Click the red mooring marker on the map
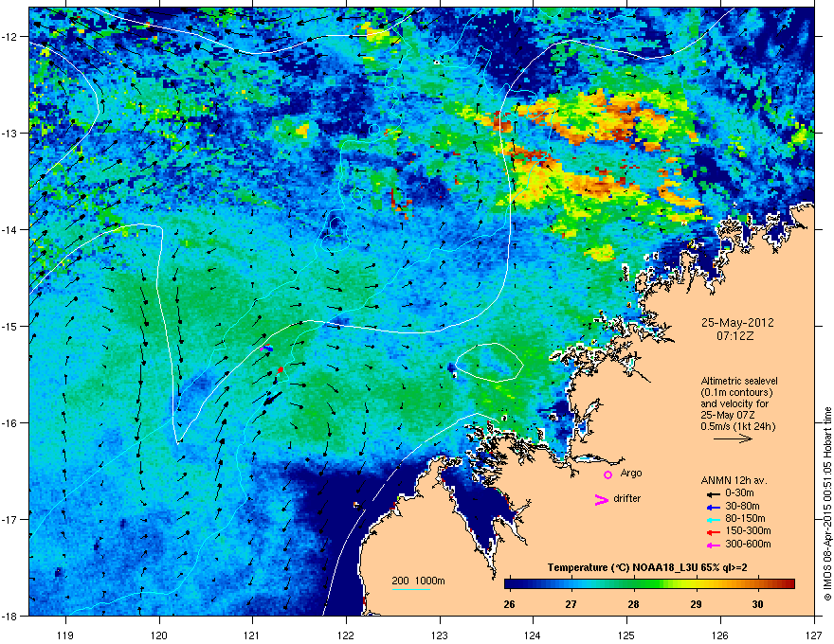834x644 pixels. coord(281,369)
